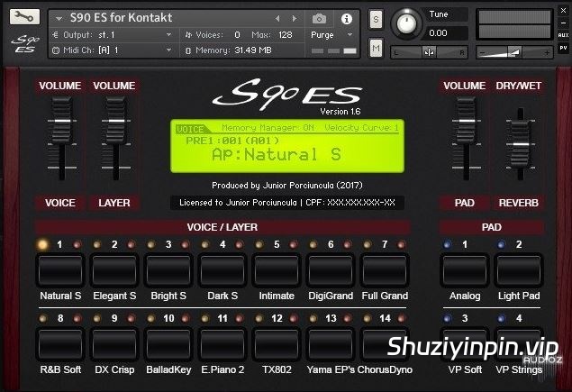Select the ChorusDyno voice button
The height and width of the screenshot is (392, 572).
385,344
